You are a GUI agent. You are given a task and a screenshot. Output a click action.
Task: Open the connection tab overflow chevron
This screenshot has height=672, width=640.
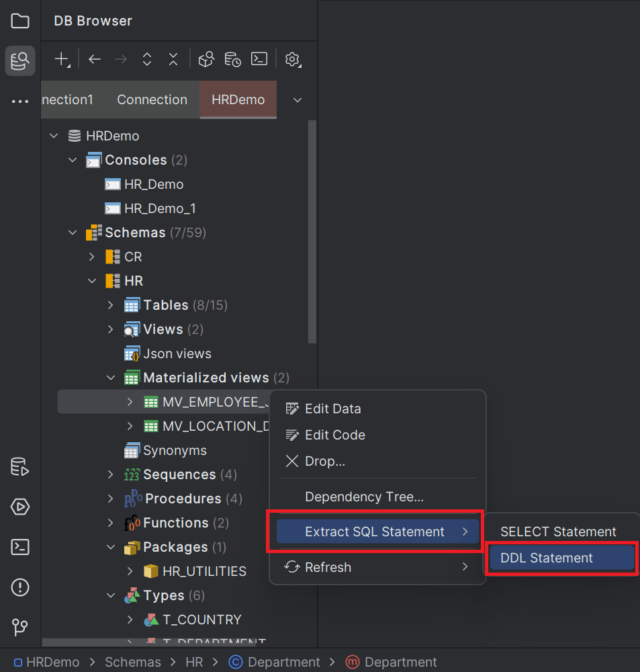pyautogui.click(x=297, y=99)
